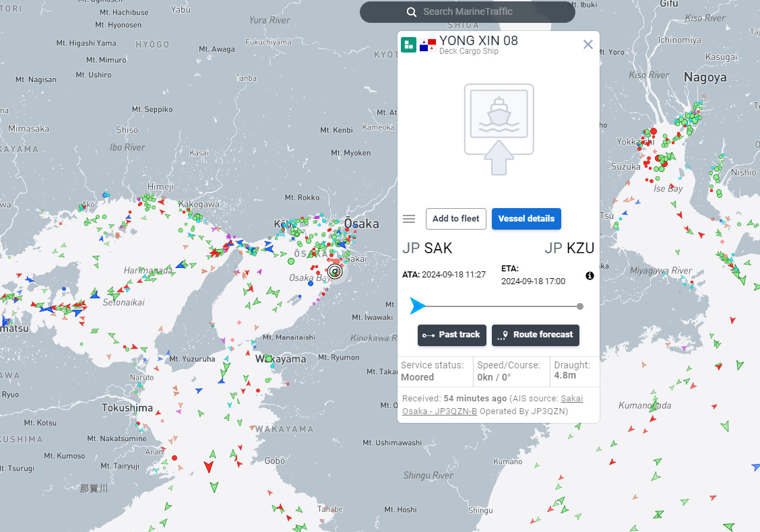Click the blue voyage progress arrow
Viewport: 760px width, 532px height.
coord(417,306)
